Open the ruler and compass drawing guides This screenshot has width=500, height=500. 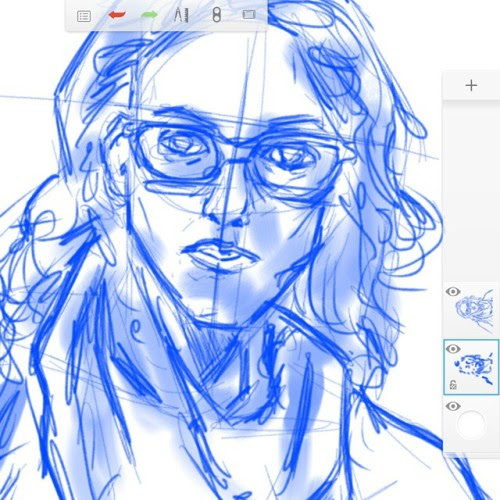pos(182,15)
